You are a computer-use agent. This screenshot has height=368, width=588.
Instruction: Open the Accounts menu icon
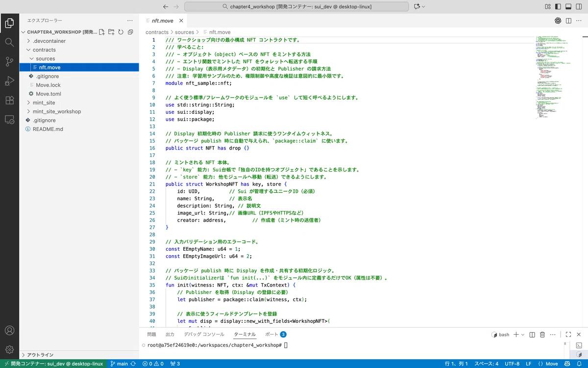[x=9, y=331]
